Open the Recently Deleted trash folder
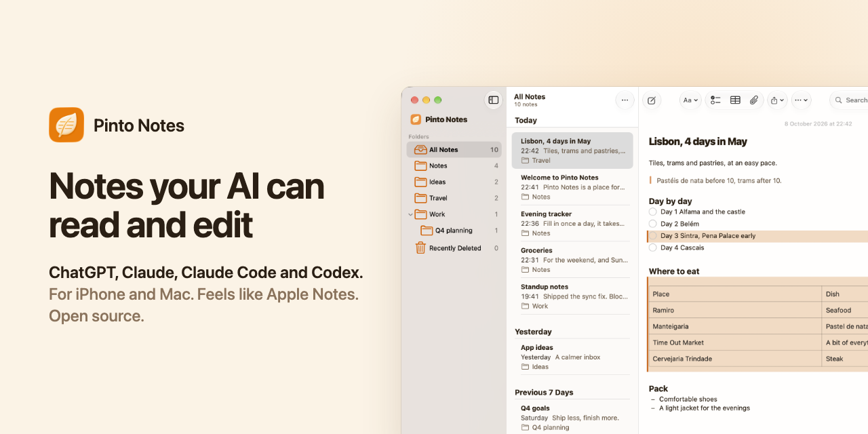868x434 pixels. (x=454, y=248)
